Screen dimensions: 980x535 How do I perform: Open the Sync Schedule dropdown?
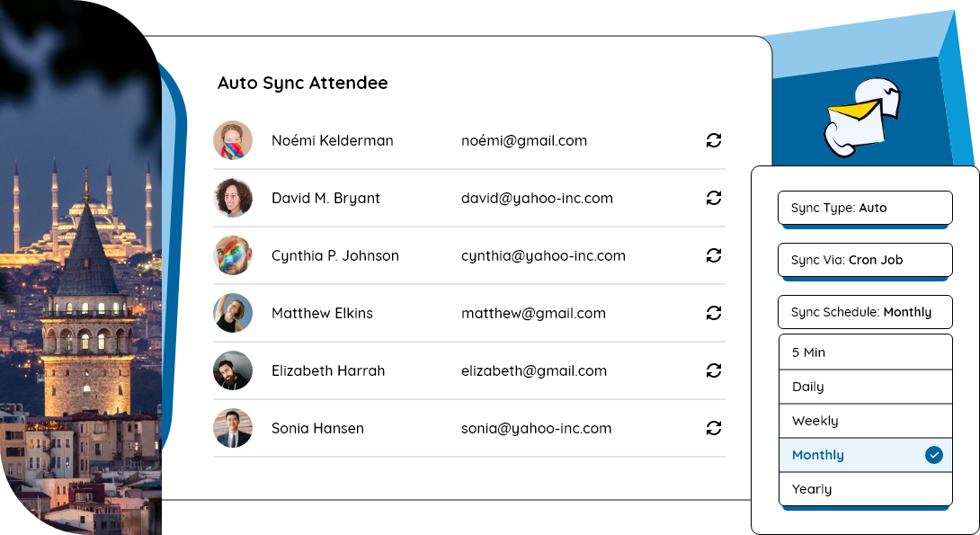(864, 312)
